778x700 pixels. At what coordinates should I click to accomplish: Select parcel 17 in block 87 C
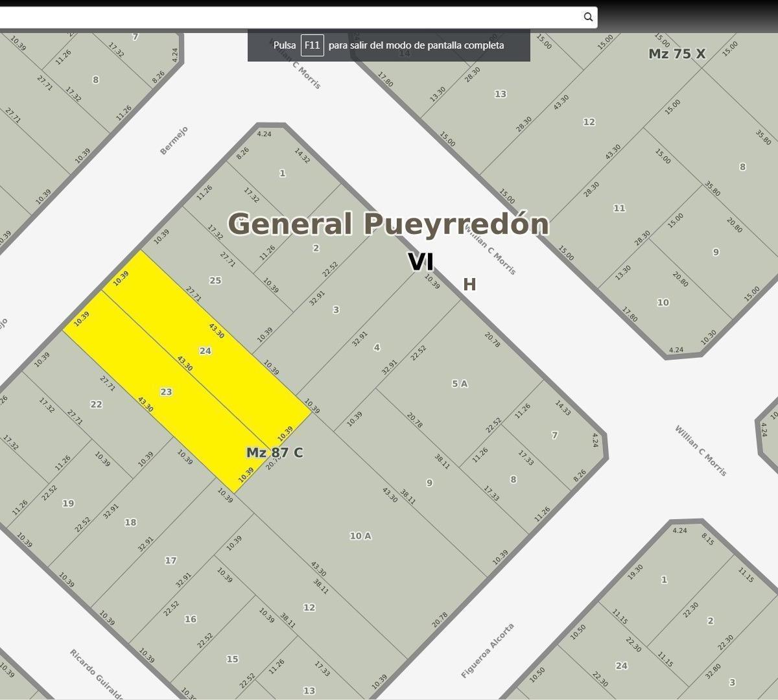[171, 560]
